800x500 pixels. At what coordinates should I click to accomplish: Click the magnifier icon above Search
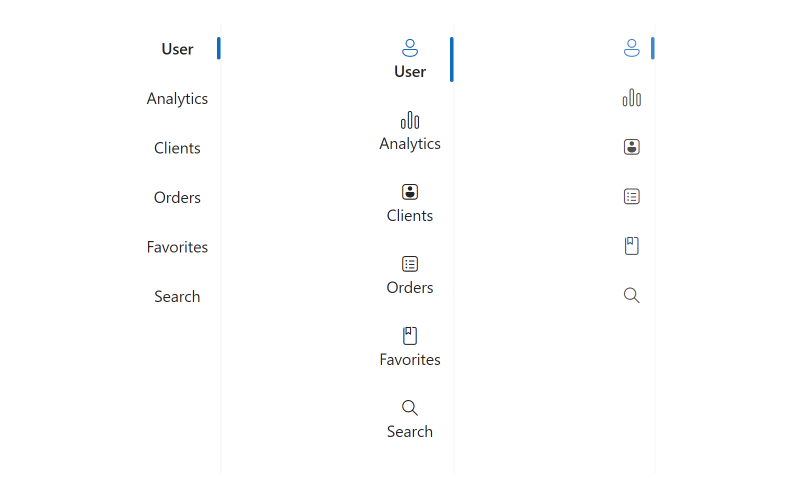point(410,408)
